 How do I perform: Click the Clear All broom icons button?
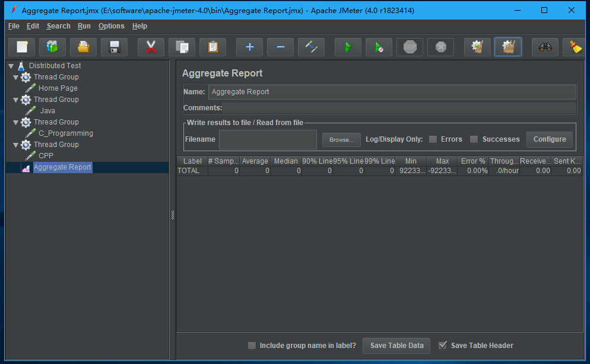click(508, 47)
